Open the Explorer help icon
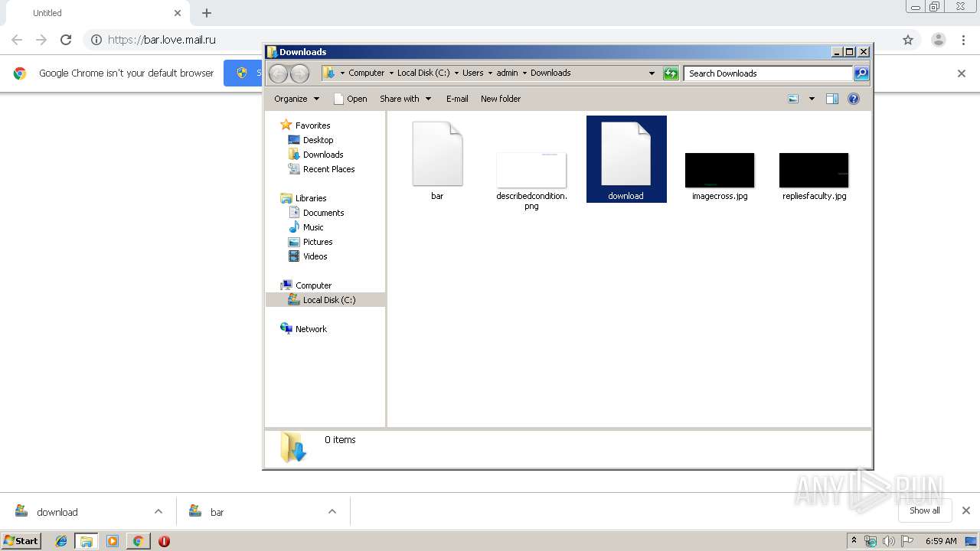The width and height of the screenshot is (980, 551). 854,99
